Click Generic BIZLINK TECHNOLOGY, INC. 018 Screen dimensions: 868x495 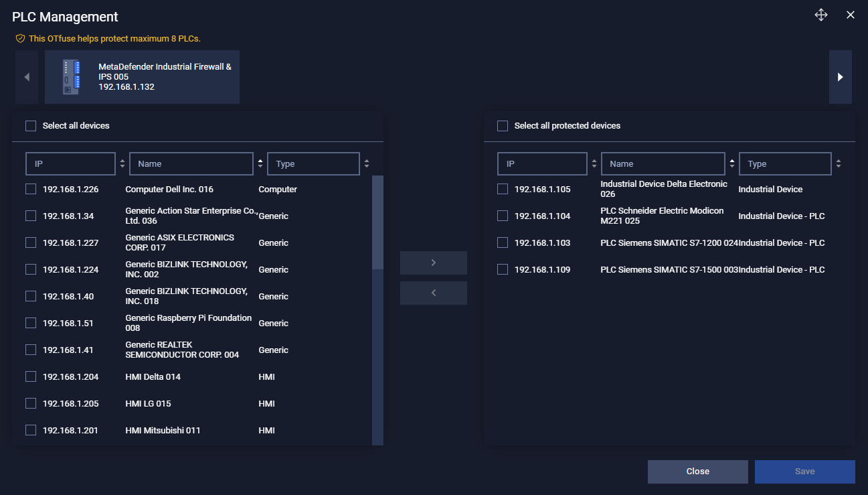(187, 296)
